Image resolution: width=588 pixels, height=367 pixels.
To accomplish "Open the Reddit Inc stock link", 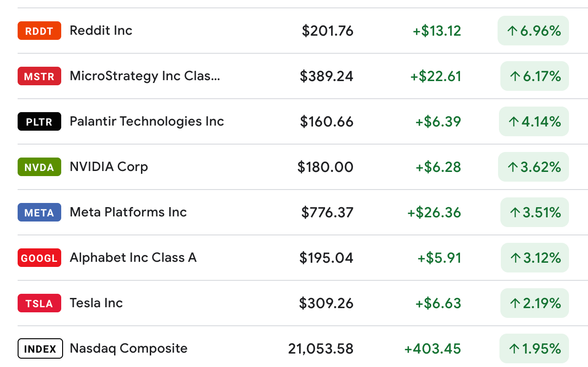I will pyautogui.click(x=101, y=31).
